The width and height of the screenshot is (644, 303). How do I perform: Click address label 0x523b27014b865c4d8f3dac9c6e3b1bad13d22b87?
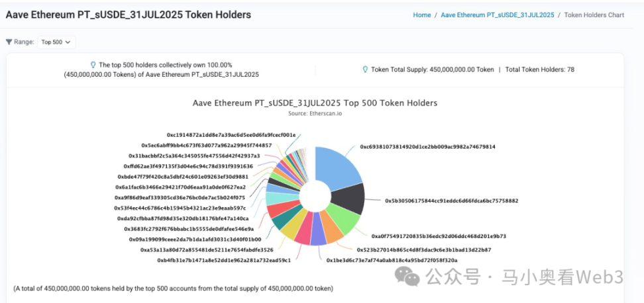coord(424,249)
